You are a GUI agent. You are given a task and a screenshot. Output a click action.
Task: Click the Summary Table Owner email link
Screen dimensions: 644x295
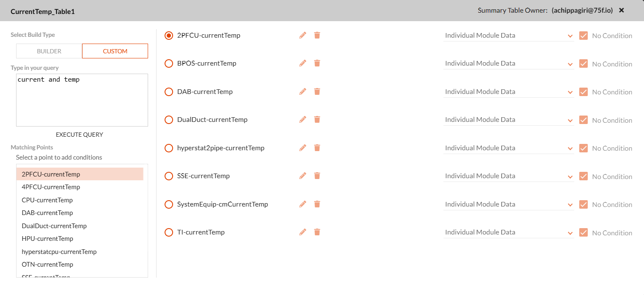click(582, 10)
